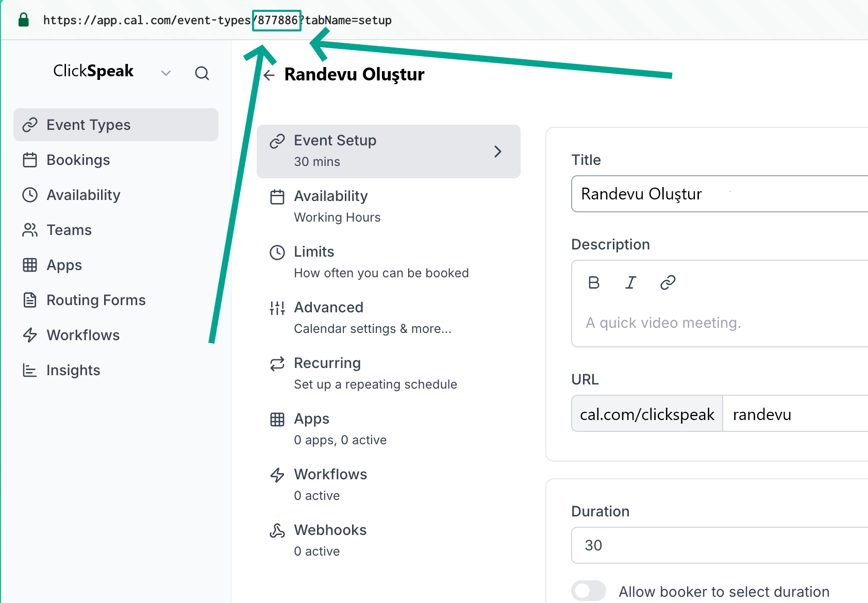The image size is (868, 603).
Task: Click the browser padlock security icon
Action: pyautogui.click(x=23, y=20)
